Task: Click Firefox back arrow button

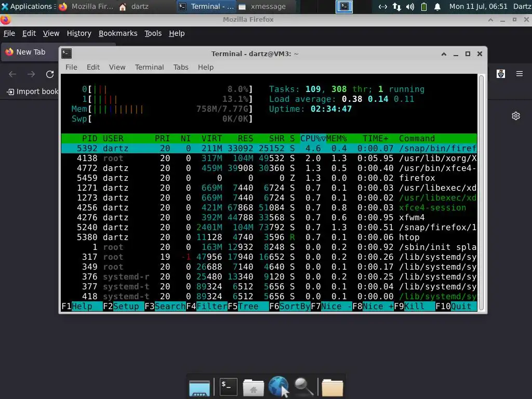Action: point(12,74)
